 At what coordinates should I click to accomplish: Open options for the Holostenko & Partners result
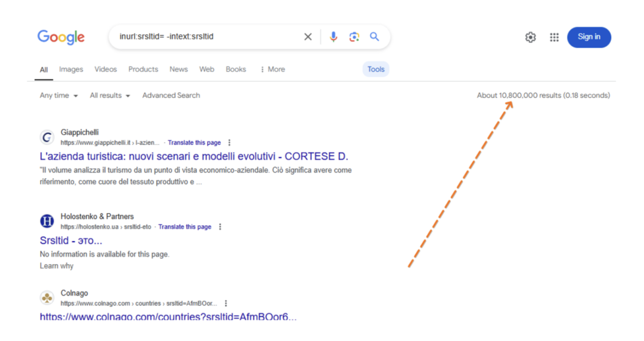coord(220,227)
